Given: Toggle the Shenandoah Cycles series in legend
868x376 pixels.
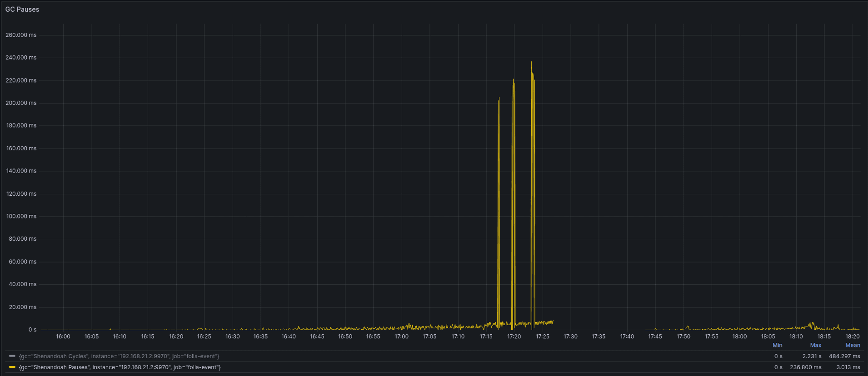Looking at the screenshot, I should [119, 356].
